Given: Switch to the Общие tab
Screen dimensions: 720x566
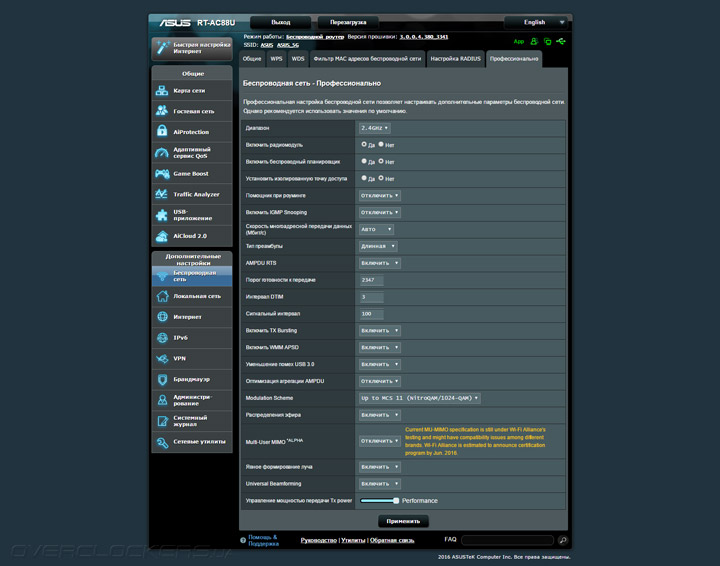Looking at the screenshot, I should point(252,59).
